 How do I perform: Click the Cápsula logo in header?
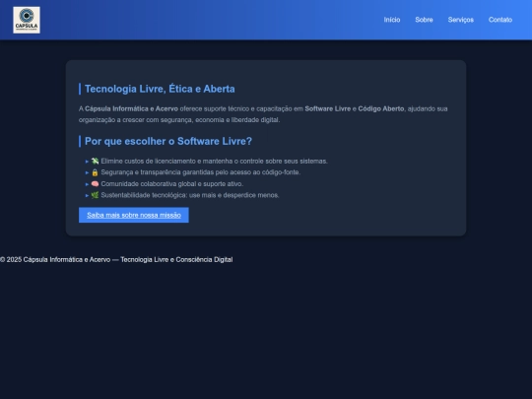[x=27, y=20]
